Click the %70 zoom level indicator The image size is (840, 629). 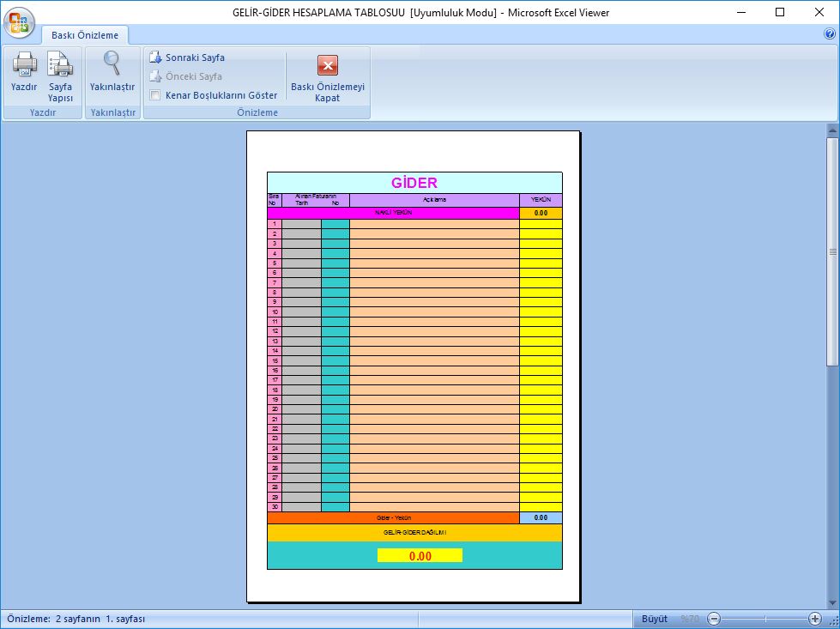click(x=690, y=619)
